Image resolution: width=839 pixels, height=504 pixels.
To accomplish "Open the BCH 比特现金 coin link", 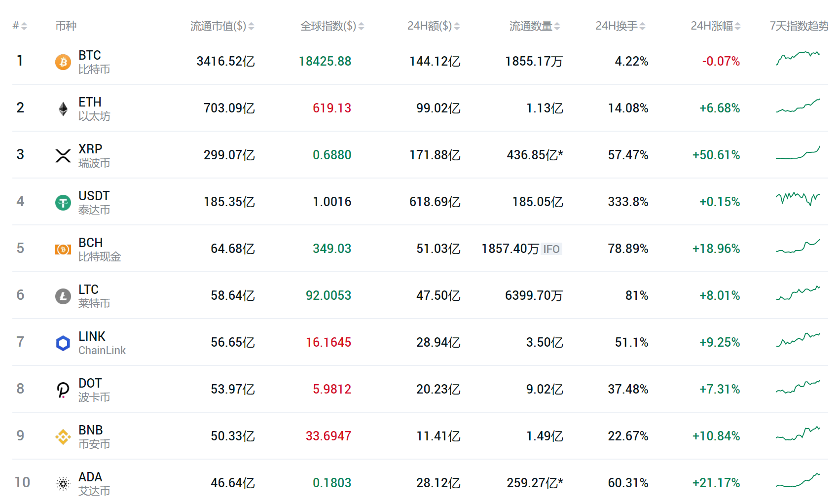I will click(x=100, y=250).
